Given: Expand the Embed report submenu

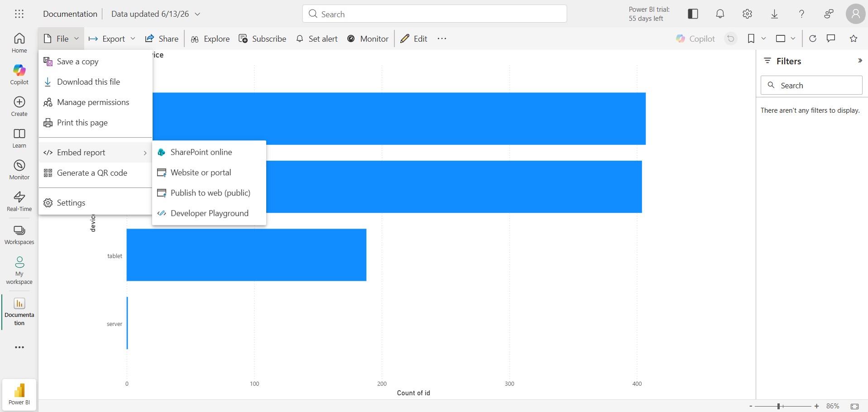Looking at the screenshot, I should [95, 153].
